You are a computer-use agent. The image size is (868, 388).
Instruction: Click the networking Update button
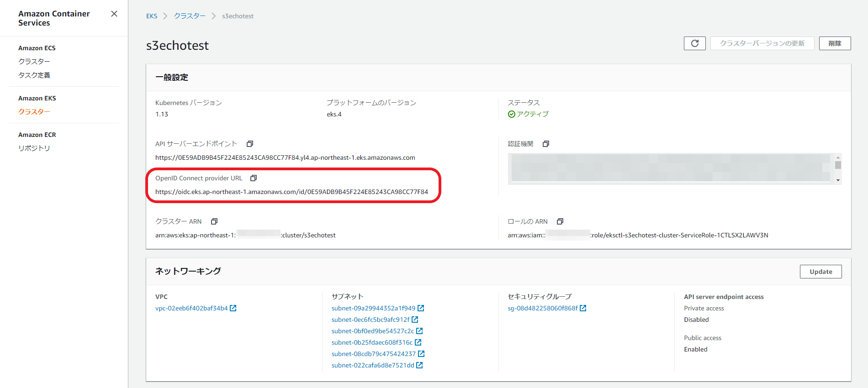point(820,272)
